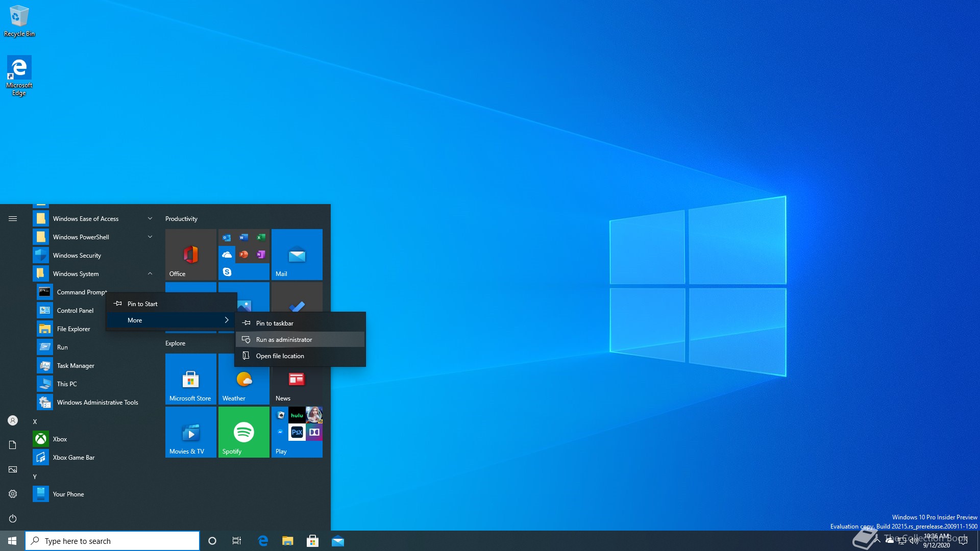Click the Start button on taskbar
Image resolution: width=980 pixels, height=551 pixels.
pyautogui.click(x=12, y=541)
